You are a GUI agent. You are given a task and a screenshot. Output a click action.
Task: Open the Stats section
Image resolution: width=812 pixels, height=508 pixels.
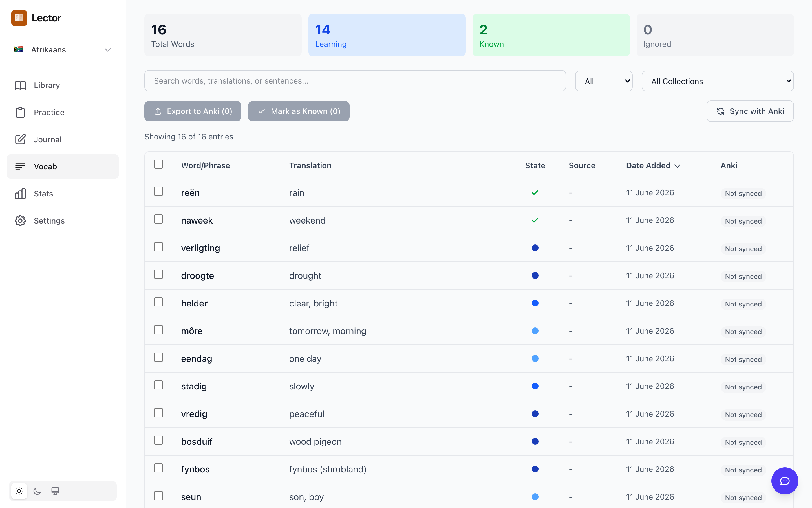[x=63, y=194]
